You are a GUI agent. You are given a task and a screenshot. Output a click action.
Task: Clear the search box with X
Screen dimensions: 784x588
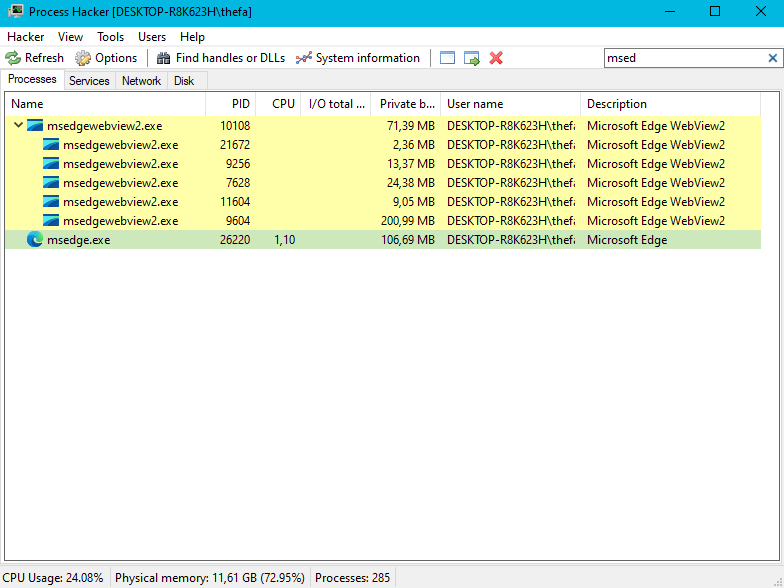pos(772,58)
